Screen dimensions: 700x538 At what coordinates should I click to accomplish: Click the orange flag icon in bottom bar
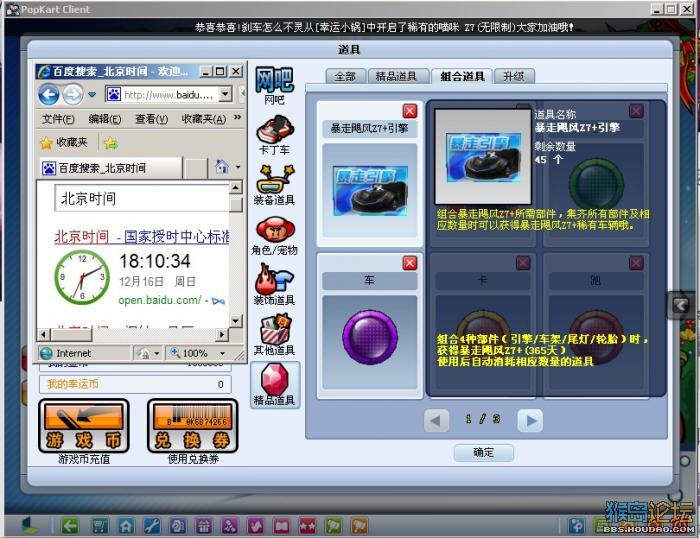tap(359, 526)
